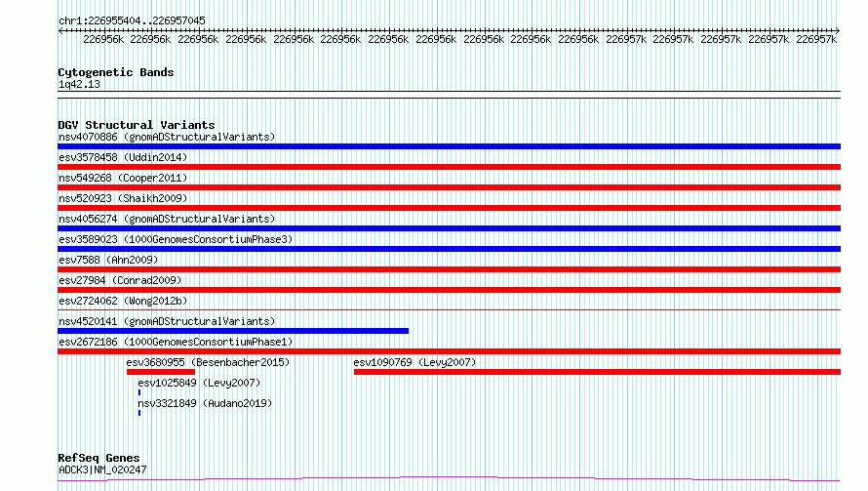Open variant esv3680955 (Besenbacher2015) label
Viewport: 868px width, 491px height.
point(208,362)
